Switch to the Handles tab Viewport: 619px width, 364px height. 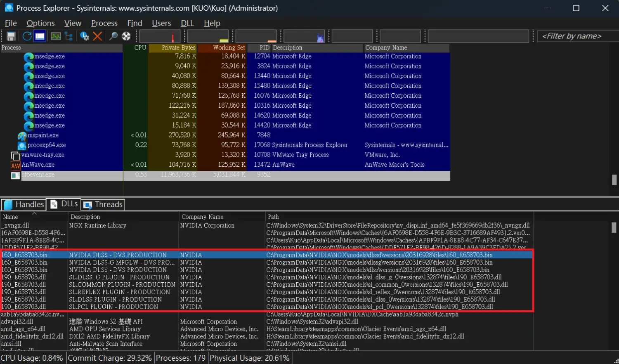pyautogui.click(x=24, y=204)
